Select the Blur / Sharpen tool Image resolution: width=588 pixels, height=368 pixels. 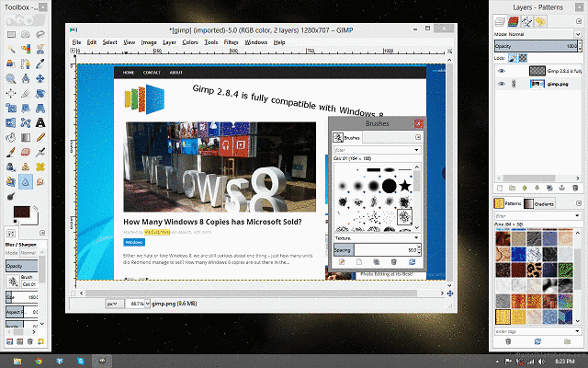point(26,182)
